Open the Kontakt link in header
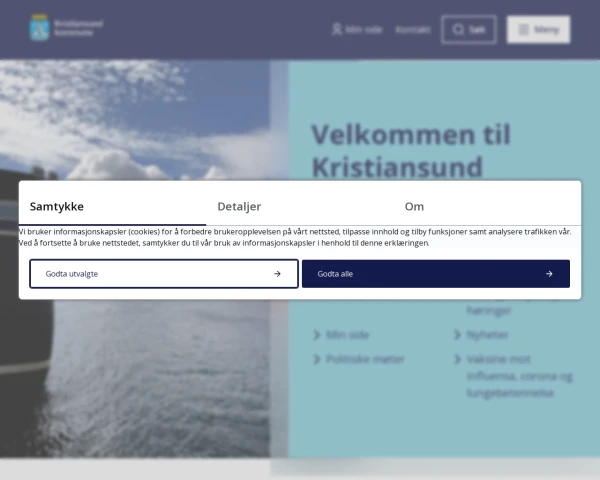 pos(413,29)
